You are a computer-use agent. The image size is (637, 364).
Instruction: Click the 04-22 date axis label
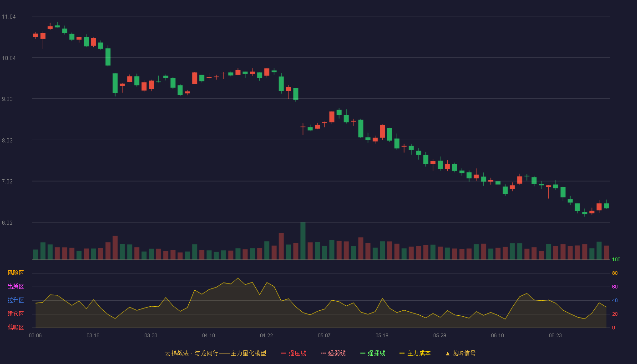(x=266, y=335)
